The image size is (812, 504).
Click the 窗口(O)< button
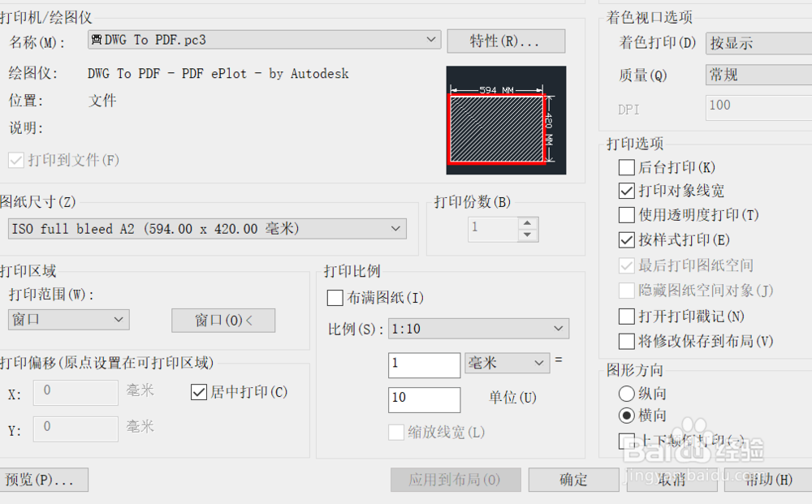(x=223, y=321)
